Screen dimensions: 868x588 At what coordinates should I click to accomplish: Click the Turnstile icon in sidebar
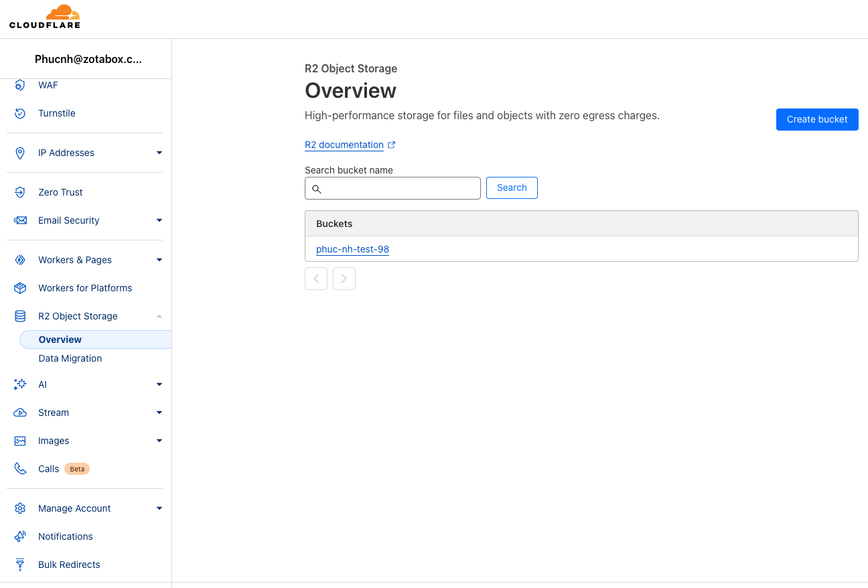point(20,113)
